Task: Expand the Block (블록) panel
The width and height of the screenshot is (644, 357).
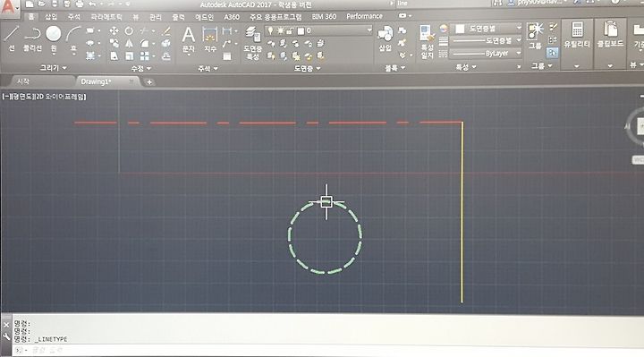Action: [394, 68]
